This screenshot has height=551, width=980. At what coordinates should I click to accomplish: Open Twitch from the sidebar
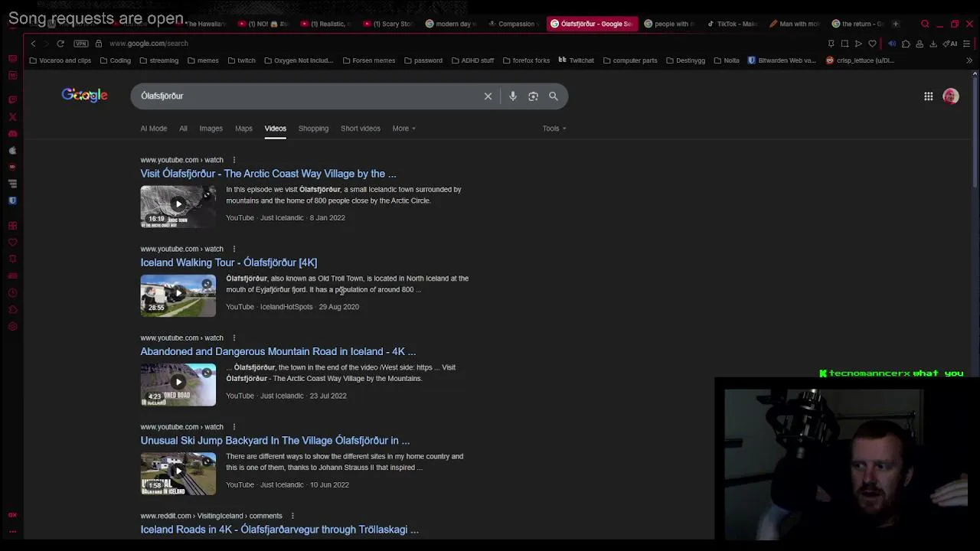tap(12, 100)
